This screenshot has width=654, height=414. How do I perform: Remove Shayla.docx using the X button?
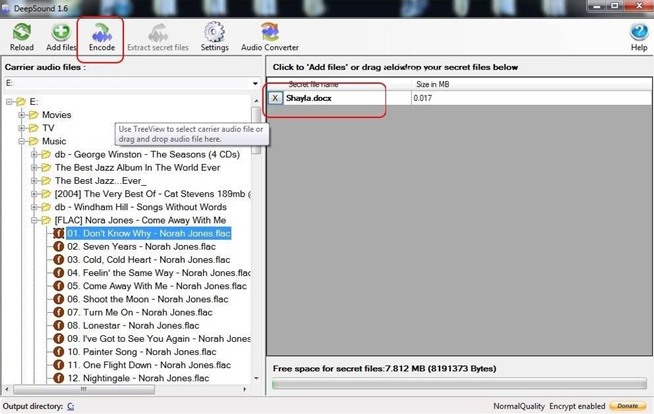pos(276,99)
